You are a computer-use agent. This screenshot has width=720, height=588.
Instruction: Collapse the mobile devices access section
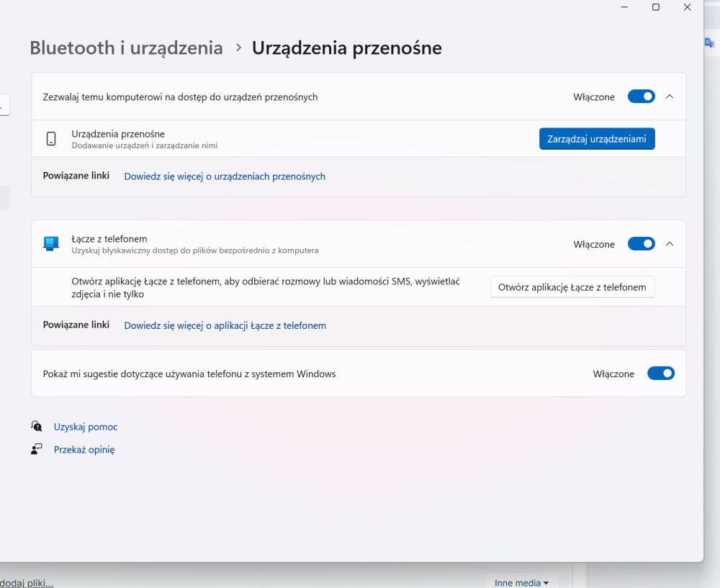(x=669, y=96)
